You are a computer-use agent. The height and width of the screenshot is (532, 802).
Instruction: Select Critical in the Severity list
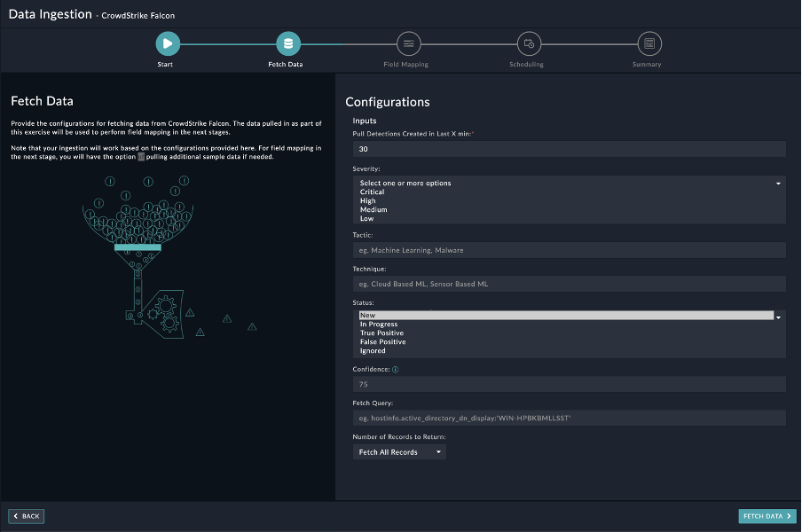372,192
